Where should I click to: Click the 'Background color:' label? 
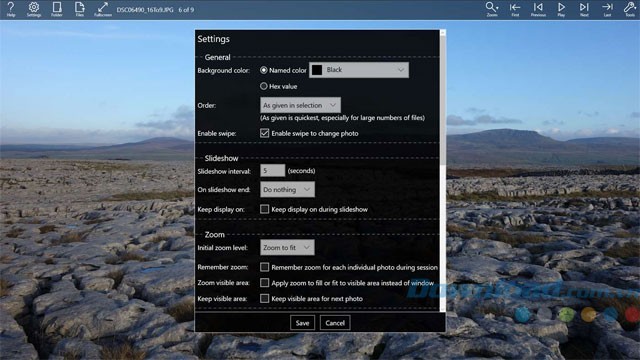(224, 70)
